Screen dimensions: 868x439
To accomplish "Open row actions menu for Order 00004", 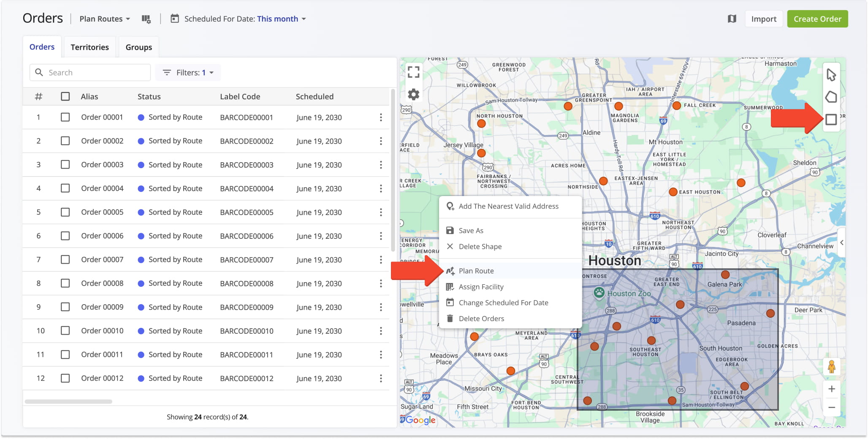I will click(x=381, y=188).
